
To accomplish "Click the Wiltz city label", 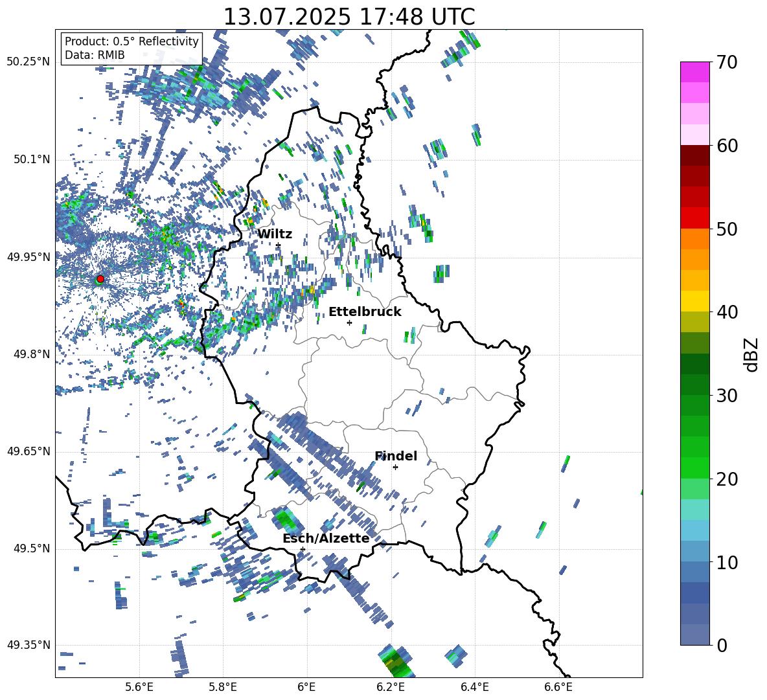I will tap(275, 234).
